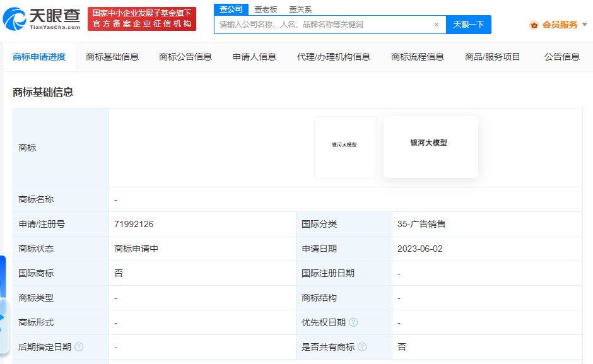The height and width of the screenshot is (364, 593).
Task: Click the 申请/注册号 label cell
Action: pyautogui.click(x=61, y=225)
